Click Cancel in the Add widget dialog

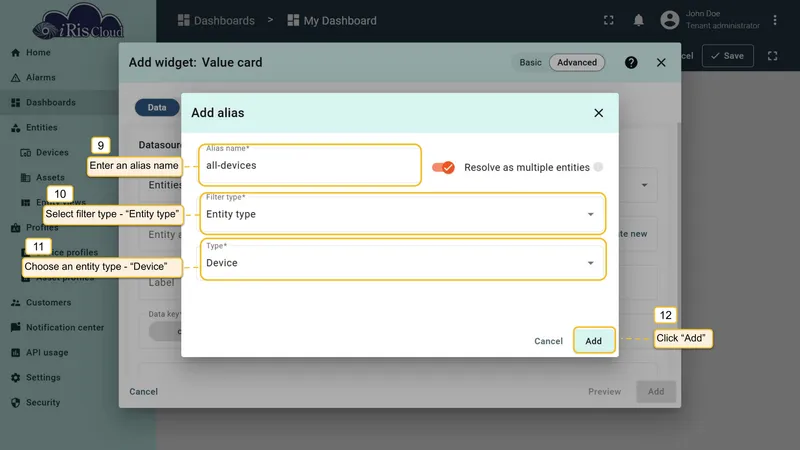143,391
